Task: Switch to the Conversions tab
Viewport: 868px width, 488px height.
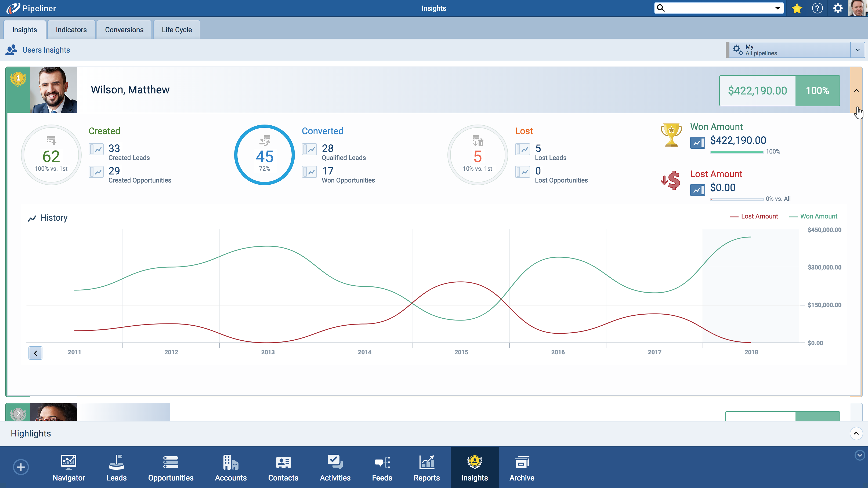Action: pyautogui.click(x=124, y=29)
